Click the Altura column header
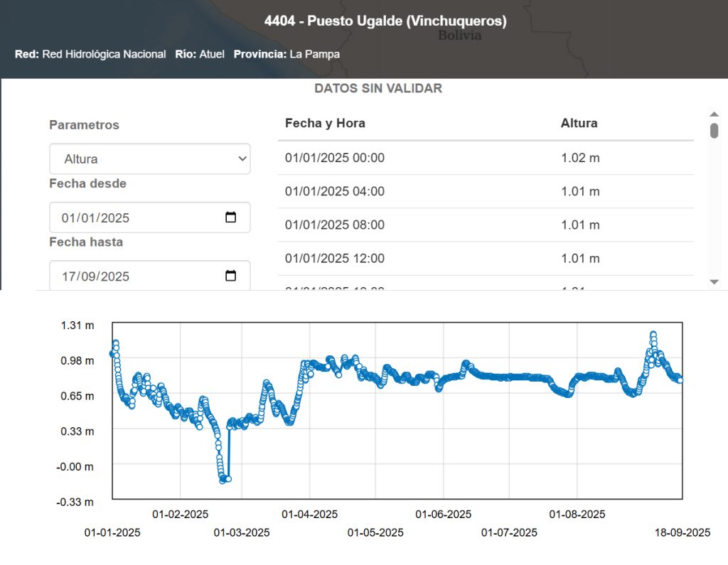The height and width of the screenshot is (565, 728). click(x=579, y=123)
